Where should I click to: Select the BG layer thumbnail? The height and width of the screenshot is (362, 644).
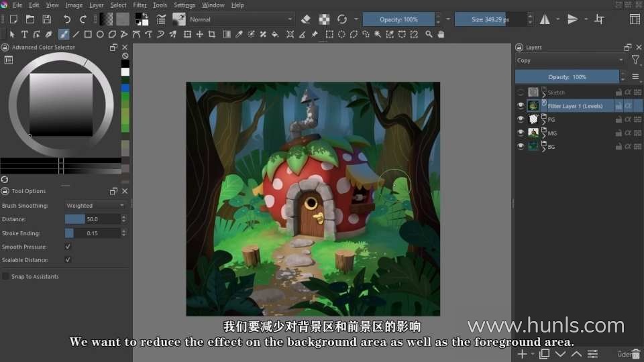pyautogui.click(x=533, y=146)
